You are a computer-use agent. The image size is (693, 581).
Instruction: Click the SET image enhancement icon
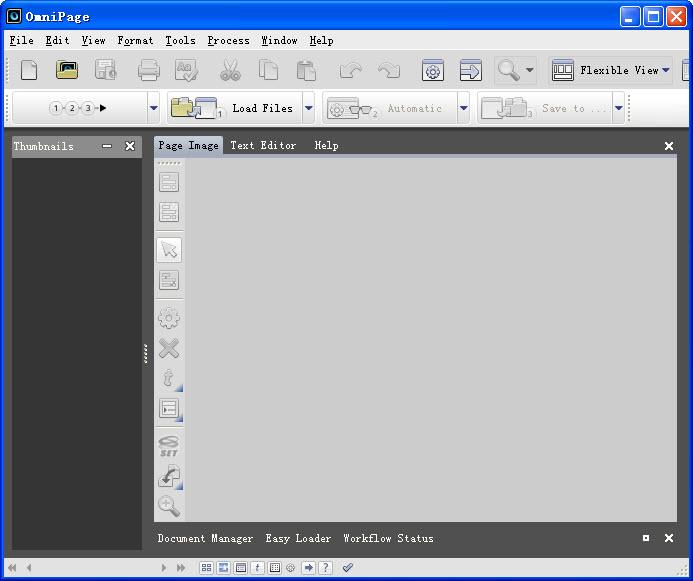[x=169, y=447]
